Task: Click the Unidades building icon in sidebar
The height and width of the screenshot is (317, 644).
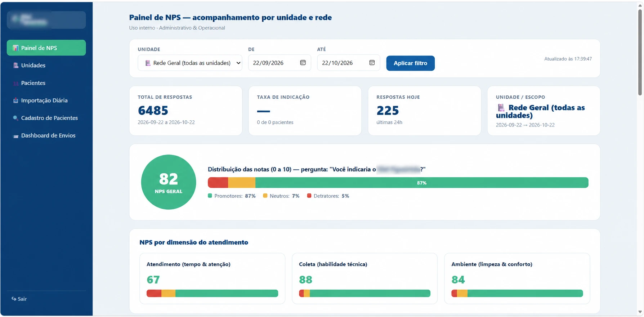Action: click(15, 65)
